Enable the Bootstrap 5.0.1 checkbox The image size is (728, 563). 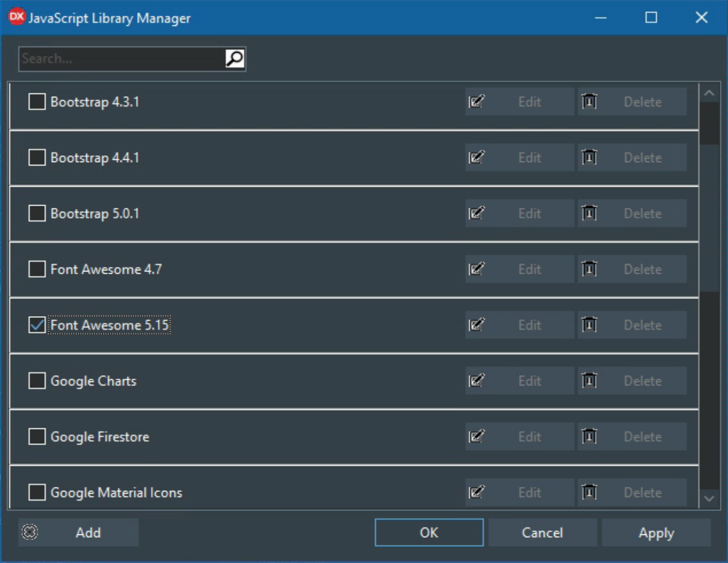[37, 214]
